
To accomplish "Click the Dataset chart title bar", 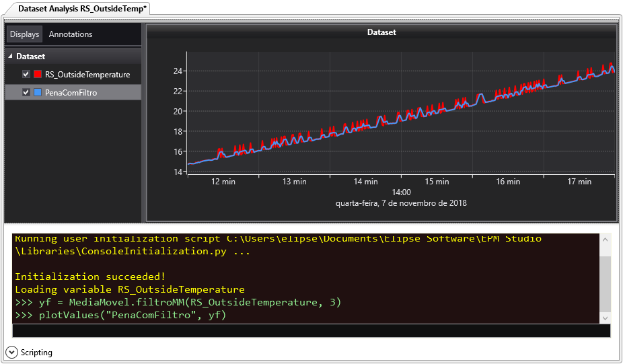I will pos(381,32).
